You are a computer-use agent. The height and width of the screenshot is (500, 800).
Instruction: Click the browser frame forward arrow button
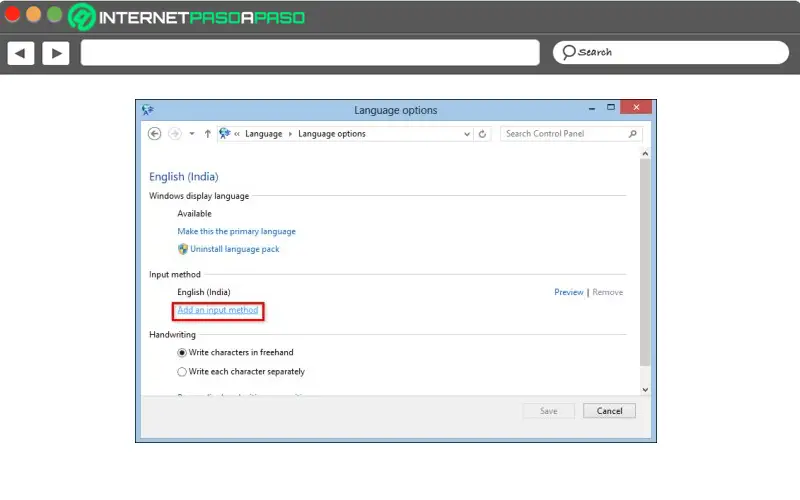pos(56,53)
